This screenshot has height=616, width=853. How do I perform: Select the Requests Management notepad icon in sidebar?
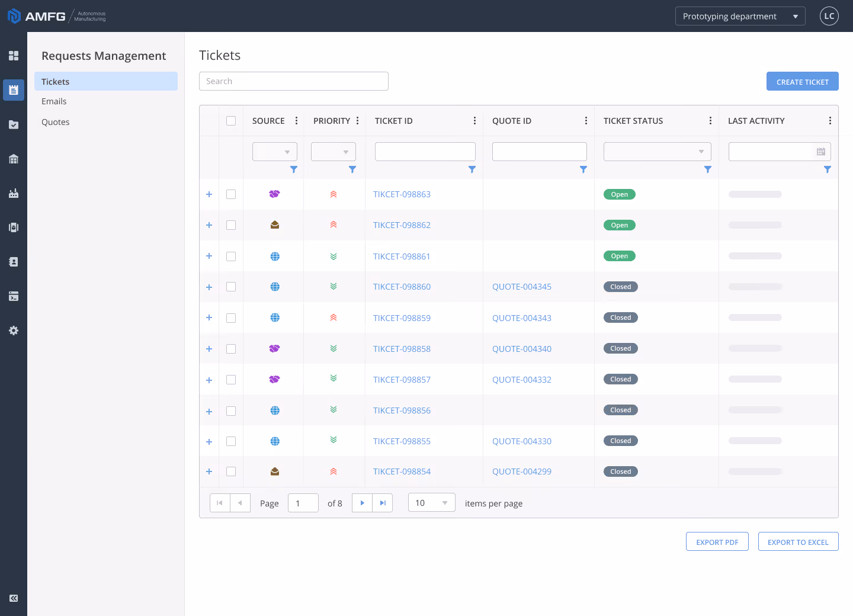coord(13,90)
